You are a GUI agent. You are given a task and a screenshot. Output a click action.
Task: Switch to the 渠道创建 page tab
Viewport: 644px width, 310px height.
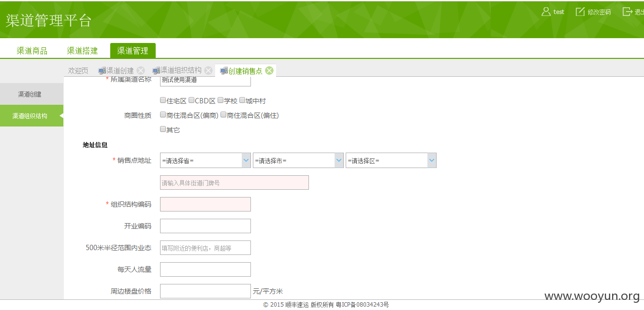120,70
